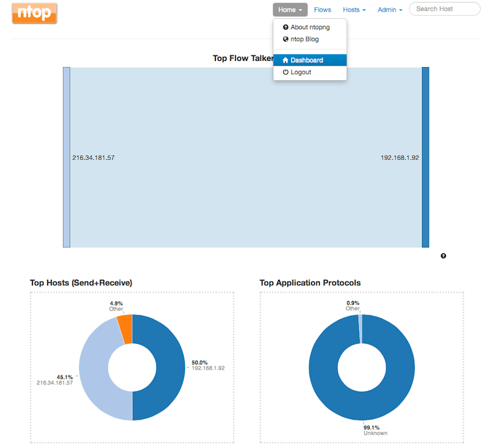Select Dashboard from the open menu
The width and height of the screenshot is (488, 448).
(308, 60)
